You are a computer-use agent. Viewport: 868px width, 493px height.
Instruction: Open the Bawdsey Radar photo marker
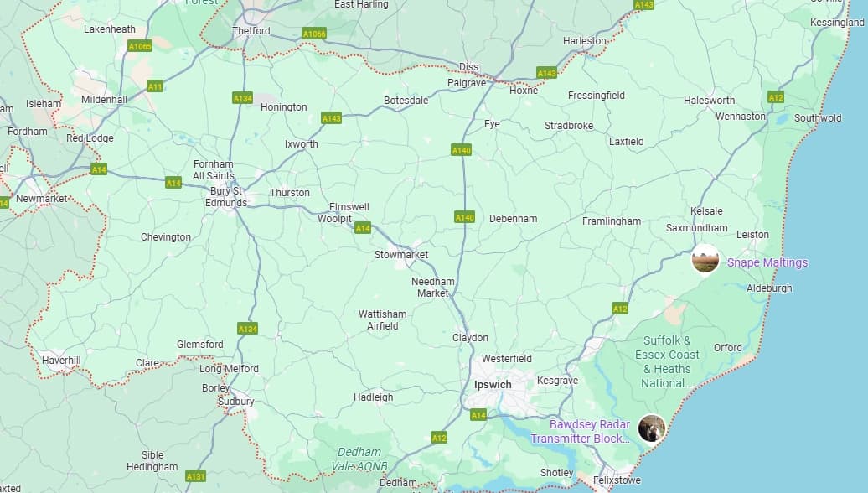(652, 428)
